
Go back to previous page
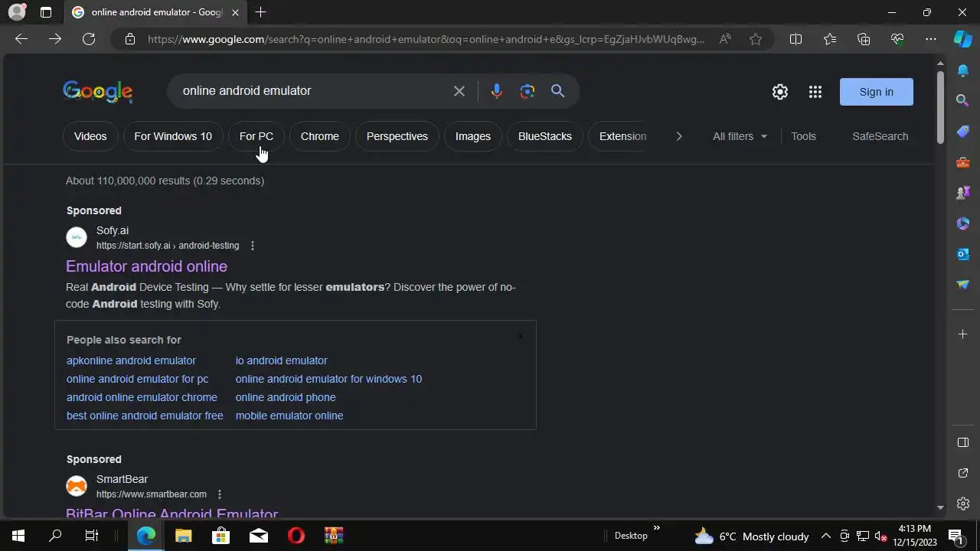point(21,39)
